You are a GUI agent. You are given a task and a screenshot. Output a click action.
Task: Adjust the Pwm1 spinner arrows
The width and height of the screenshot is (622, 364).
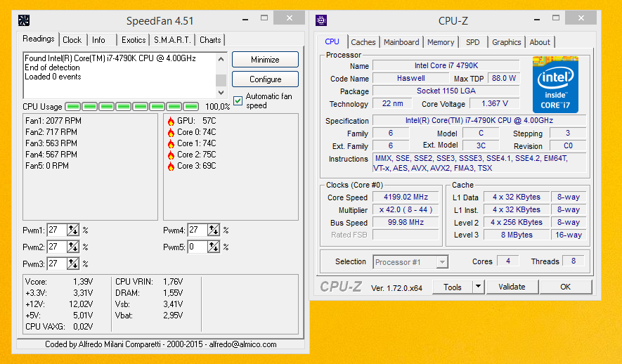[73, 230]
